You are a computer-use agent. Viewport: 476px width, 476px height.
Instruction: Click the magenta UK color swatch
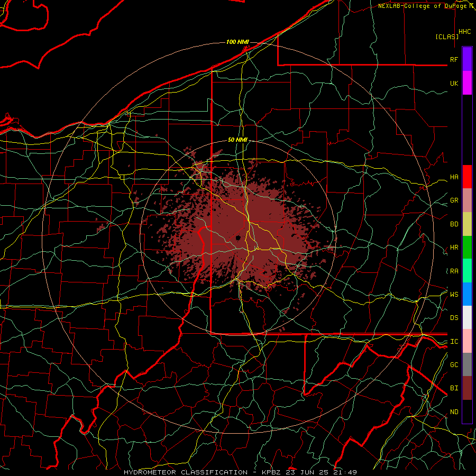(467, 83)
